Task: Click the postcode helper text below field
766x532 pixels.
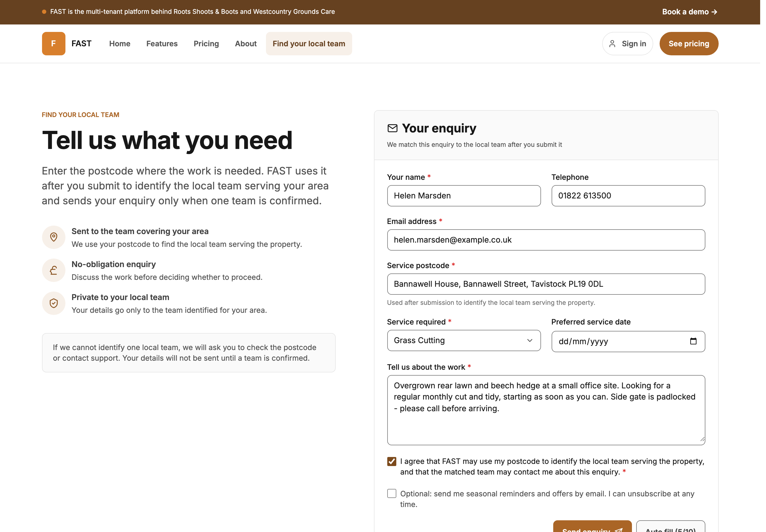Action: [x=491, y=303]
